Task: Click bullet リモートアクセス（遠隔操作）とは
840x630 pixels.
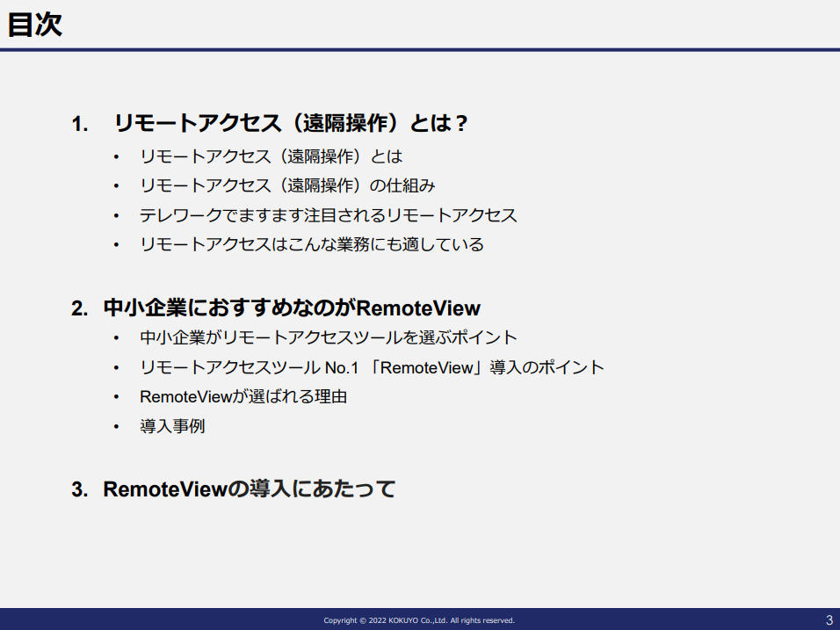Action: (272, 156)
